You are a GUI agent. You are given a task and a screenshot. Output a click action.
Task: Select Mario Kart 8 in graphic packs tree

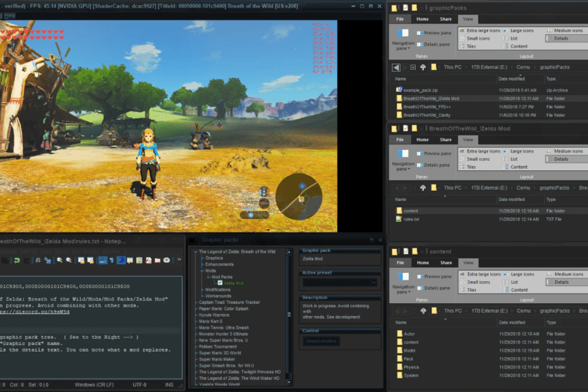click(211, 321)
